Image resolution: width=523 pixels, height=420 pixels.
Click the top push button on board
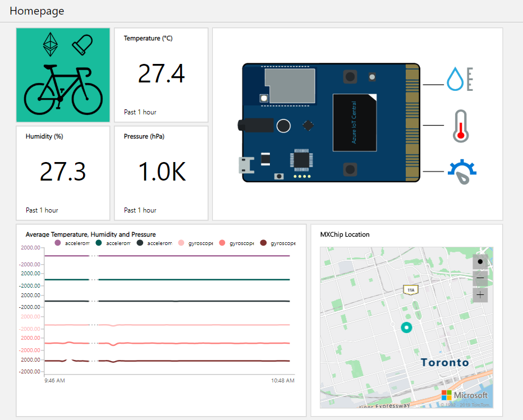click(350, 77)
